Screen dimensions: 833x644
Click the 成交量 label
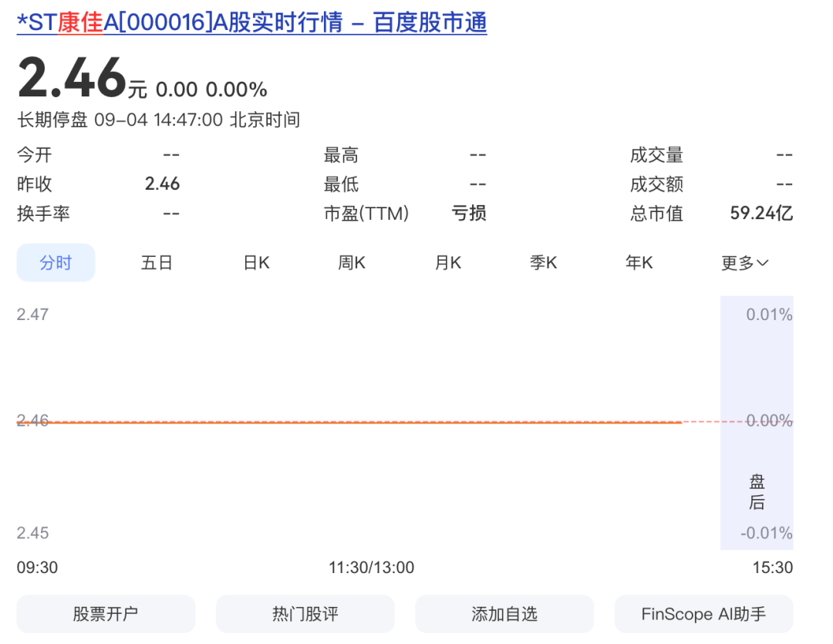click(656, 155)
